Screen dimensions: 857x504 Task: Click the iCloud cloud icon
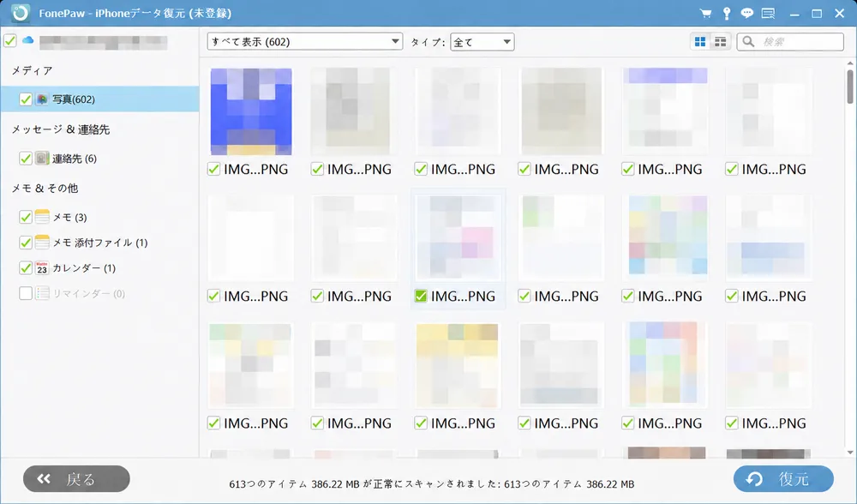point(28,40)
